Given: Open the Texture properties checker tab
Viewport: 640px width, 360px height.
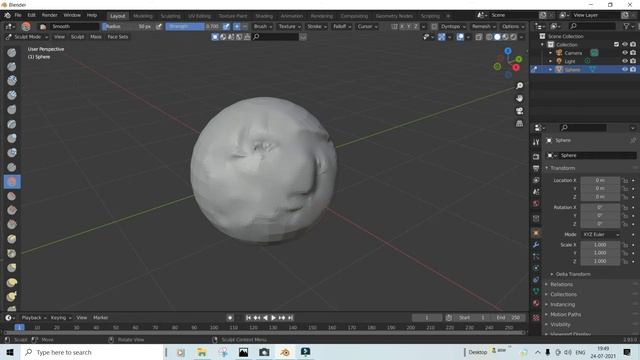Looking at the screenshot, I should click(536, 317).
